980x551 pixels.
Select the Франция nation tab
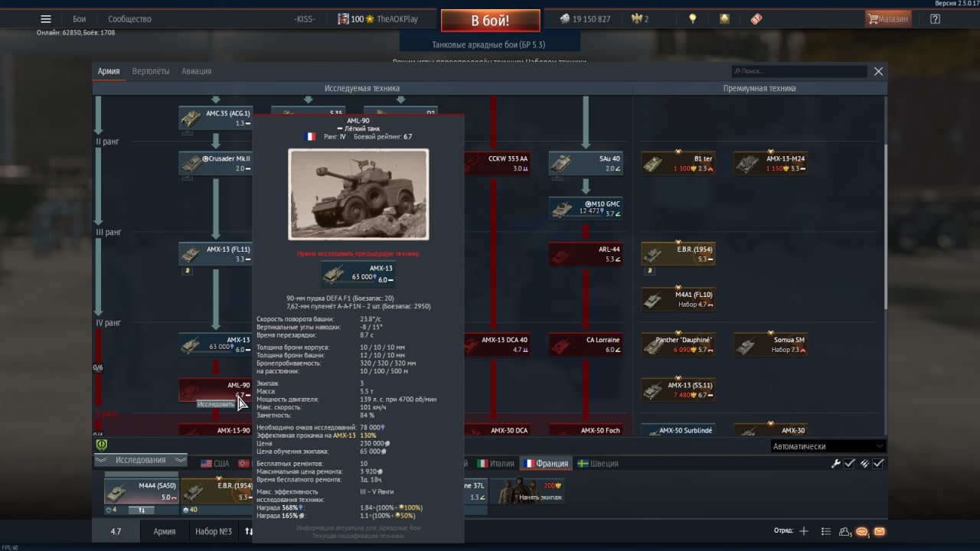(544, 464)
